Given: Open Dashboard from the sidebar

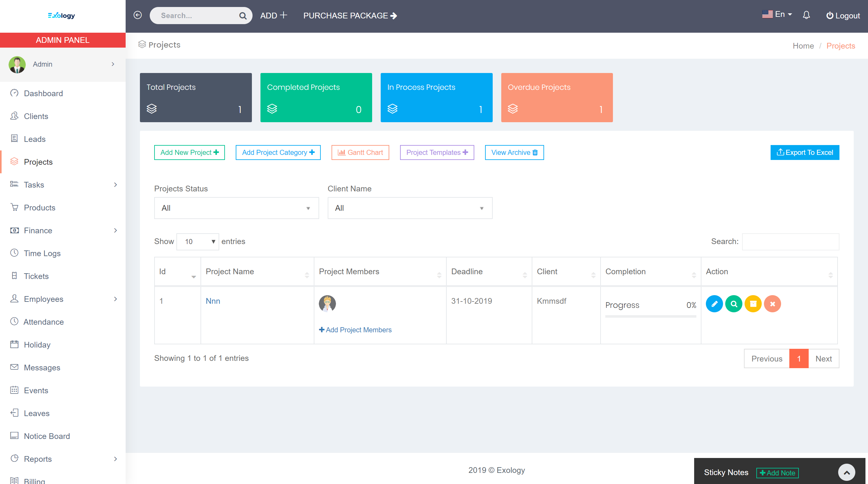Looking at the screenshot, I should pos(43,93).
